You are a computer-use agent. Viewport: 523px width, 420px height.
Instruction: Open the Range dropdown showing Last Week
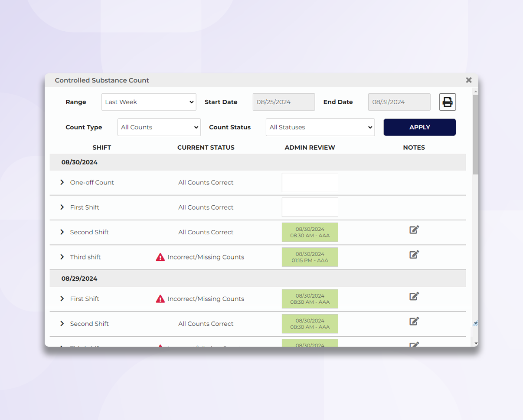(148, 102)
